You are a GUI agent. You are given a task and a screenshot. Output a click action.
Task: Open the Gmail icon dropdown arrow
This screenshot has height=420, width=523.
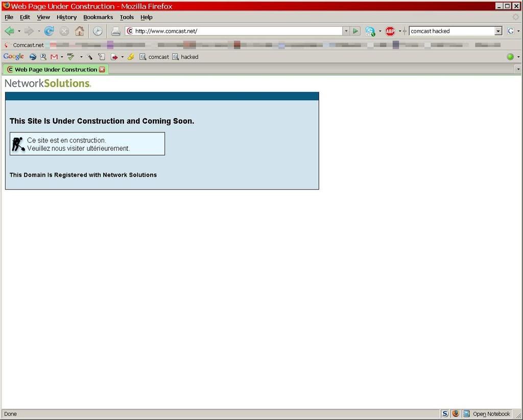click(x=62, y=57)
